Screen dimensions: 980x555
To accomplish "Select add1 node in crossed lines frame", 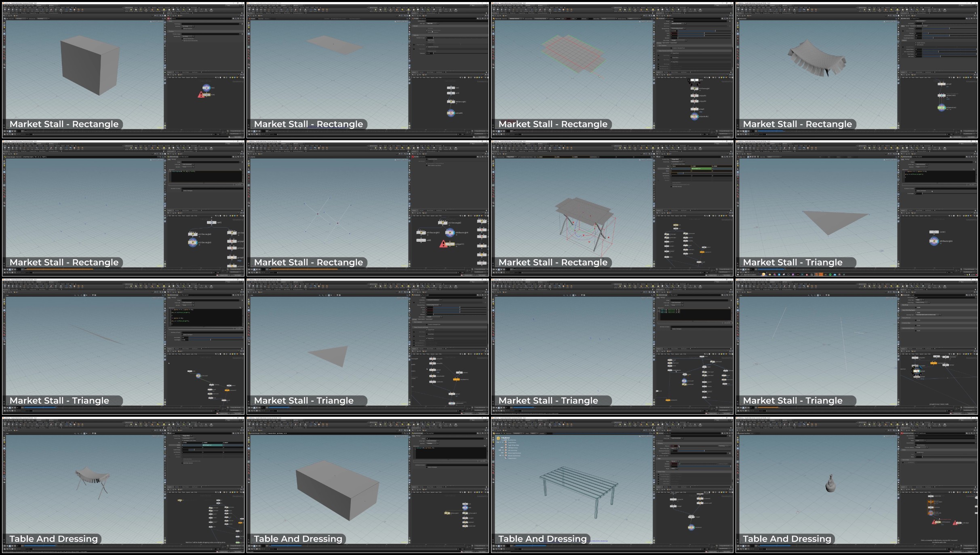I will pyautogui.click(x=421, y=240).
